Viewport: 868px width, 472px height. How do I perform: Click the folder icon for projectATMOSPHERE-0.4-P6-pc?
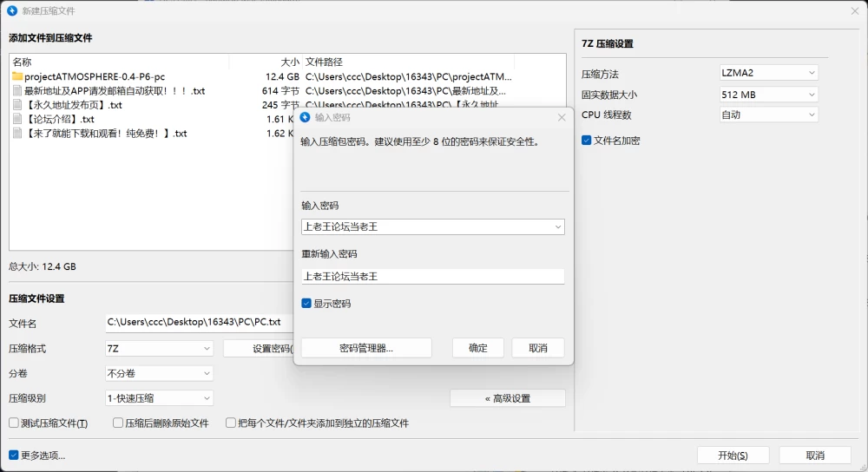coord(17,76)
